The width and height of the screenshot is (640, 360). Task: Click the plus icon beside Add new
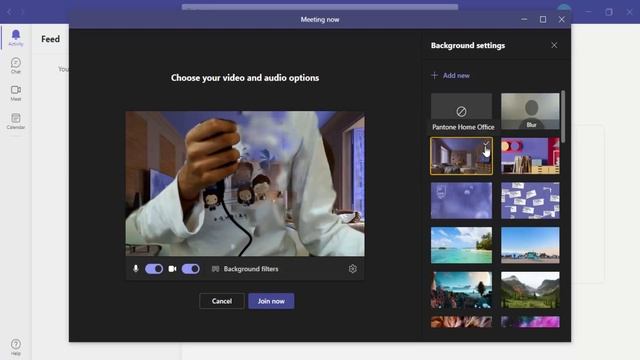pos(434,76)
